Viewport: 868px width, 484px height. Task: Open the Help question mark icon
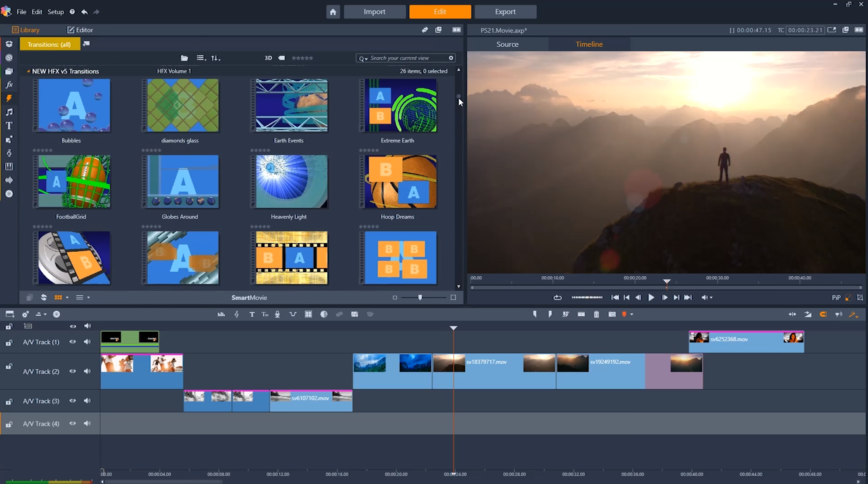(x=72, y=12)
